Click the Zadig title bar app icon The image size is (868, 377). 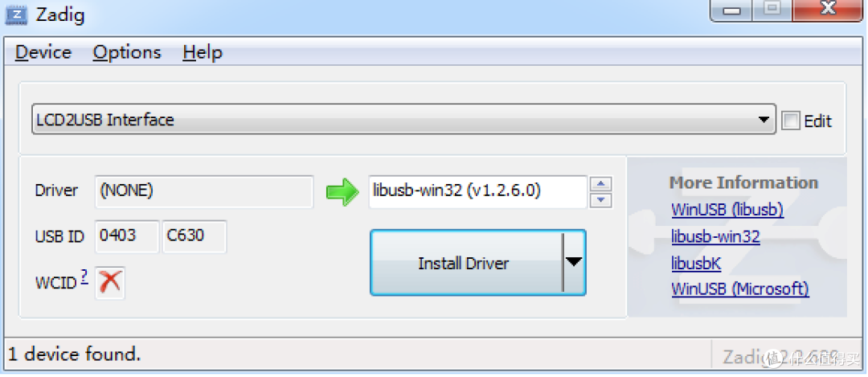pos(17,15)
